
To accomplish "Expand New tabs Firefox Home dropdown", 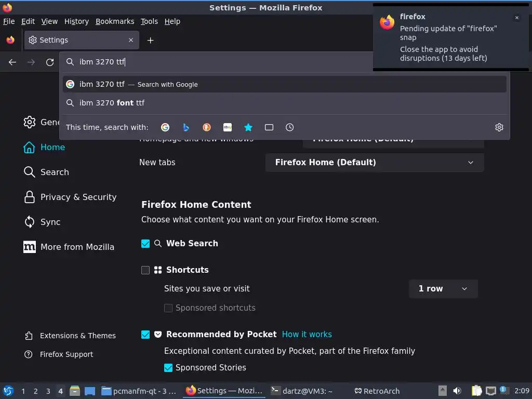I will (x=375, y=163).
